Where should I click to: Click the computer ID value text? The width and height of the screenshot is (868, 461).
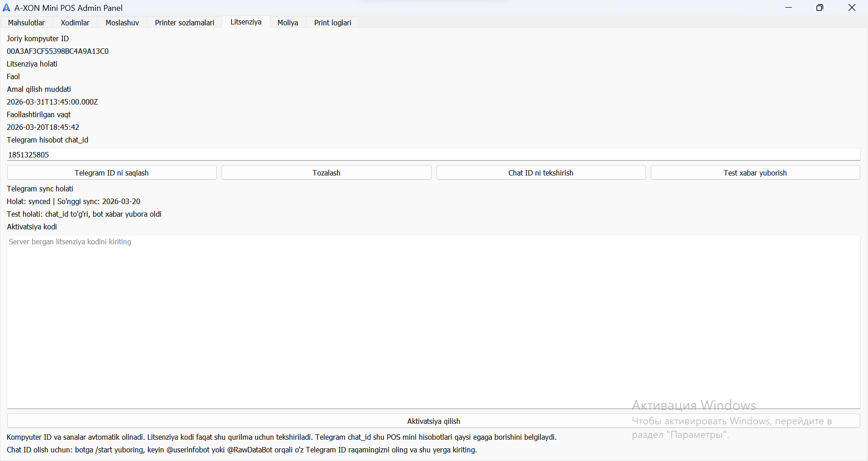click(x=57, y=51)
